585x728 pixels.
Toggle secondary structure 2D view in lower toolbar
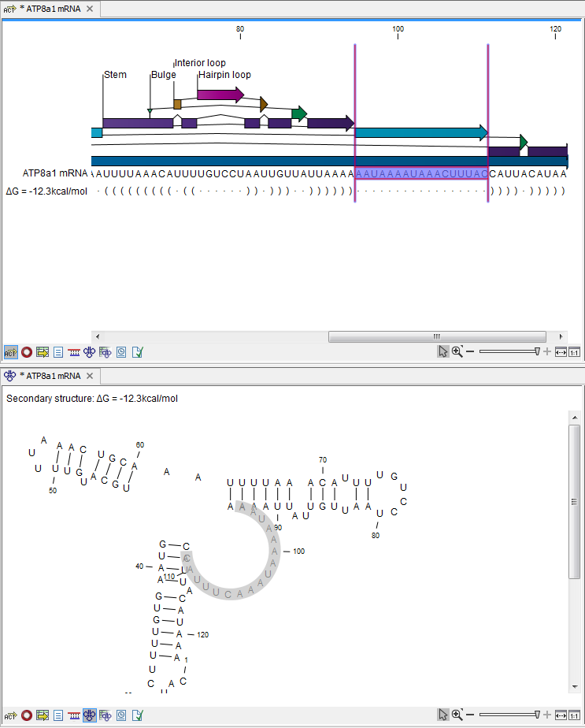point(90,715)
